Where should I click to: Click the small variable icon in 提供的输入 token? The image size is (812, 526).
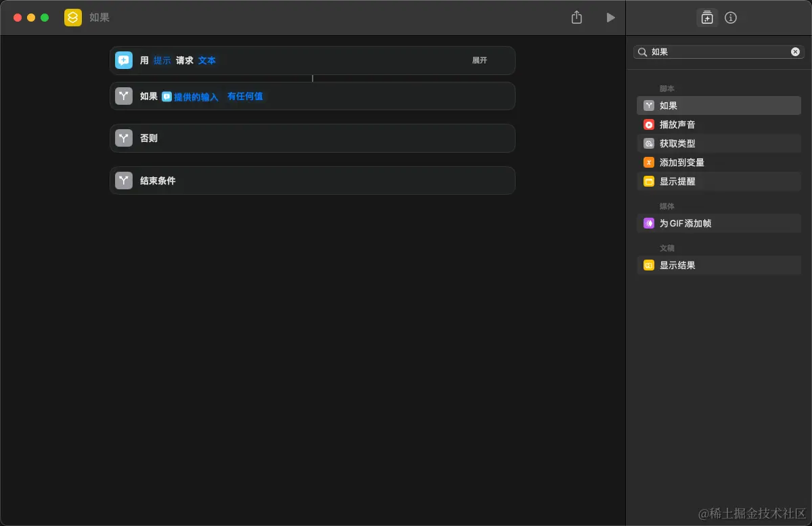(x=167, y=97)
